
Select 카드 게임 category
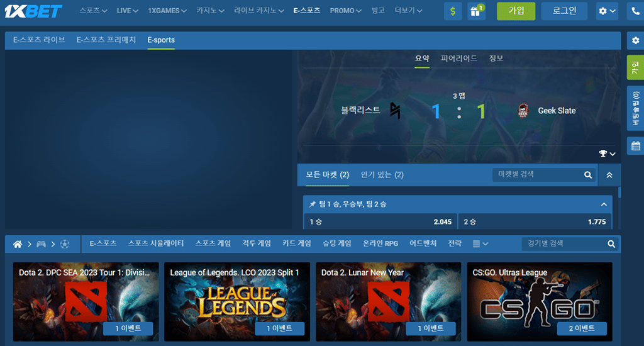click(x=297, y=243)
